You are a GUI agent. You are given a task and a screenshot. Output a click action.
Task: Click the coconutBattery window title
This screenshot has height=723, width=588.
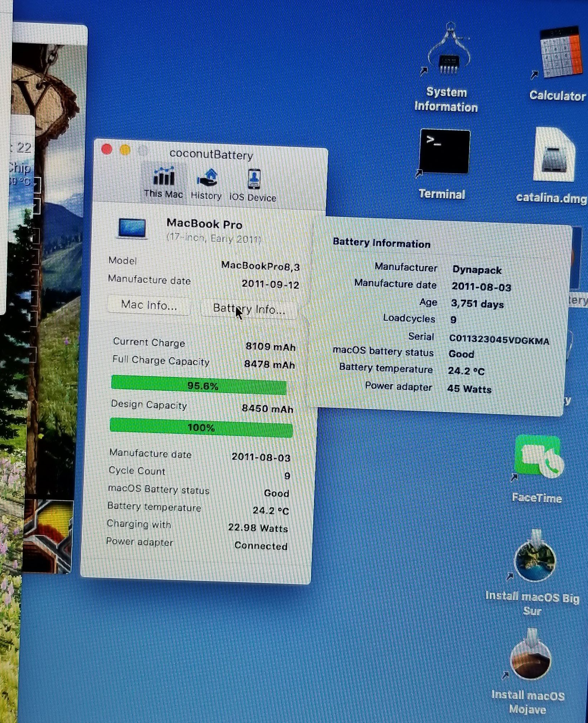(211, 154)
